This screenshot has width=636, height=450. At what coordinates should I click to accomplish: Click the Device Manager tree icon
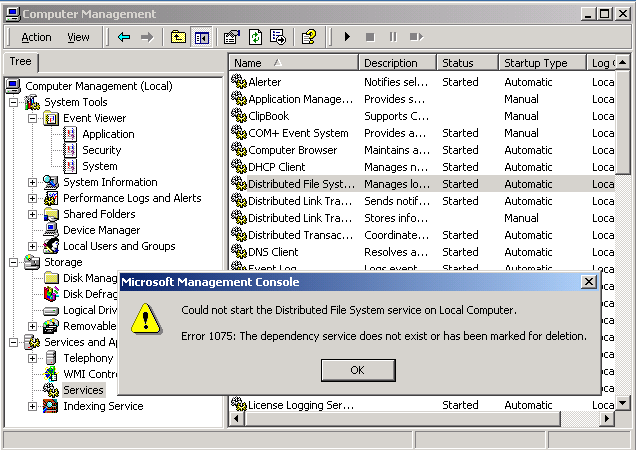click(51, 230)
